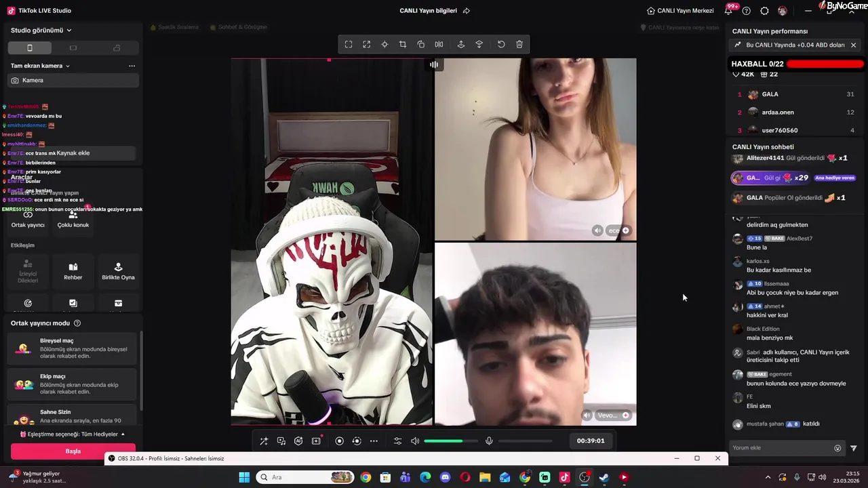This screenshot has width=868, height=488.
Task: Click the record circle button
Action: tap(340, 441)
